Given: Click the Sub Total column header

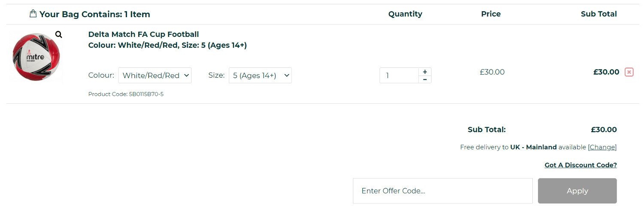Looking at the screenshot, I should click(x=598, y=14).
